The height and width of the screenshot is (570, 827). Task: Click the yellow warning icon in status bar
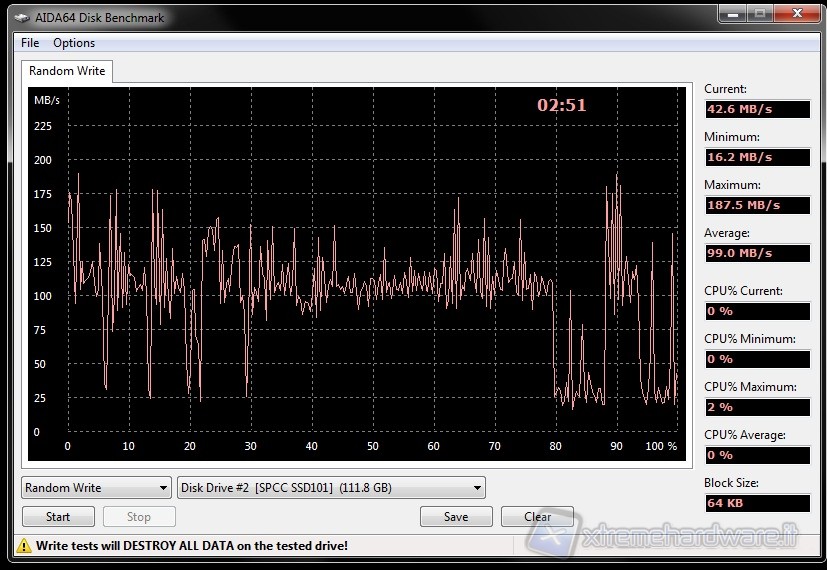23,546
